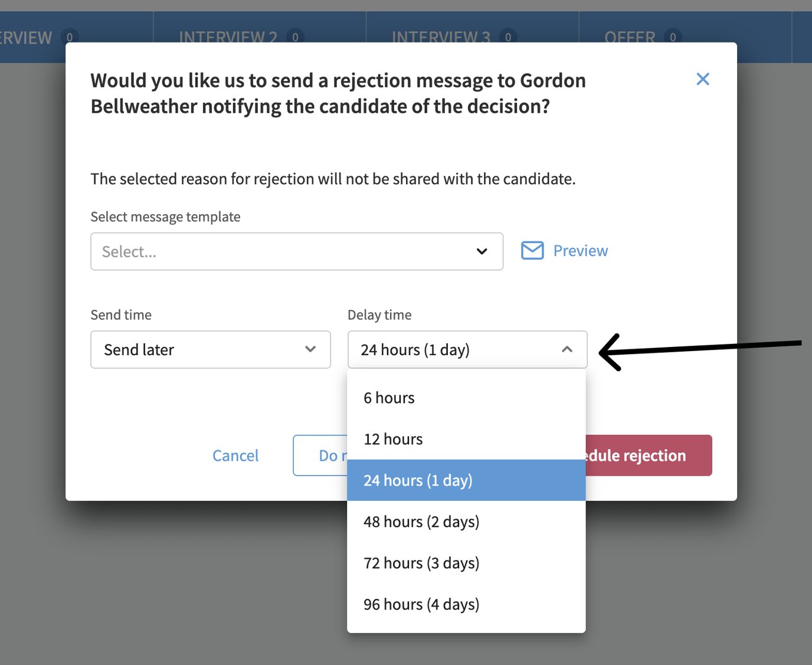Click the upward chevron on Delay time

pyautogui.click(x=567, y=349)
